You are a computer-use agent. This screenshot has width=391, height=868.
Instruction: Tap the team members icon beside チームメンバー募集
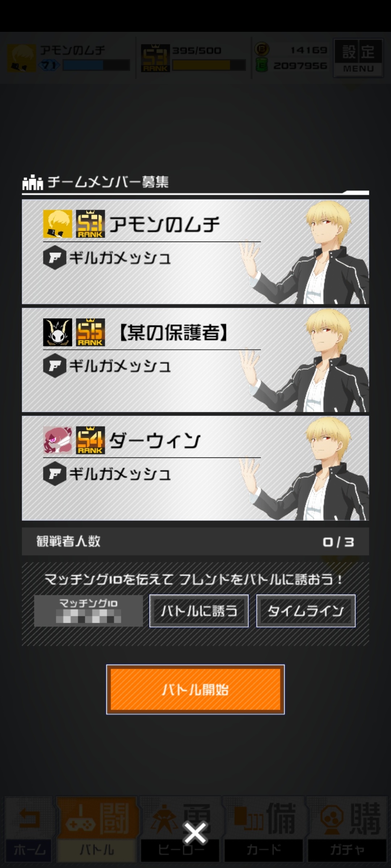point(33,182)
